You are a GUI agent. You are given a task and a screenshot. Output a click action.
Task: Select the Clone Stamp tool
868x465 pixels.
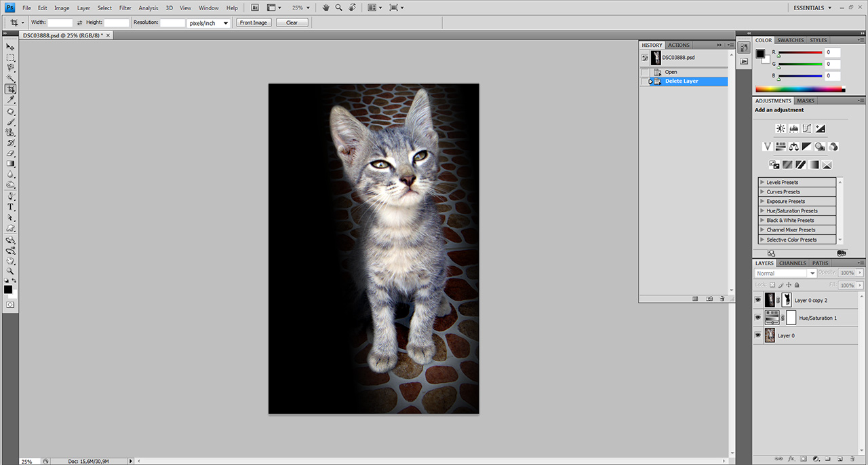[11, 132]
